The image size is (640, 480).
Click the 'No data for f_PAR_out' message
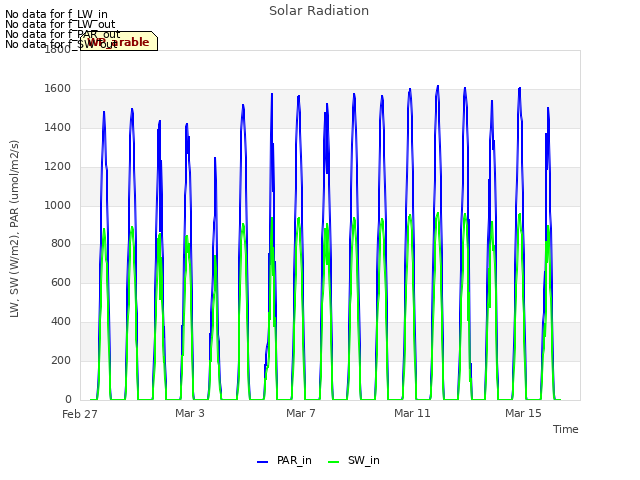[x=62, y=34]
